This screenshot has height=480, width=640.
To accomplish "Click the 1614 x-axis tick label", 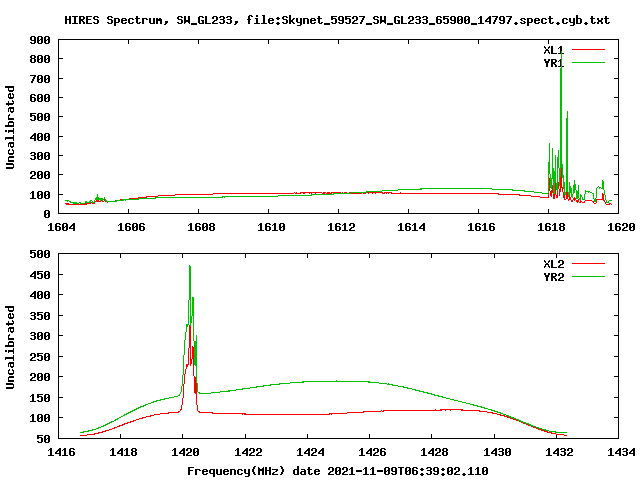I will click(411, 227).
